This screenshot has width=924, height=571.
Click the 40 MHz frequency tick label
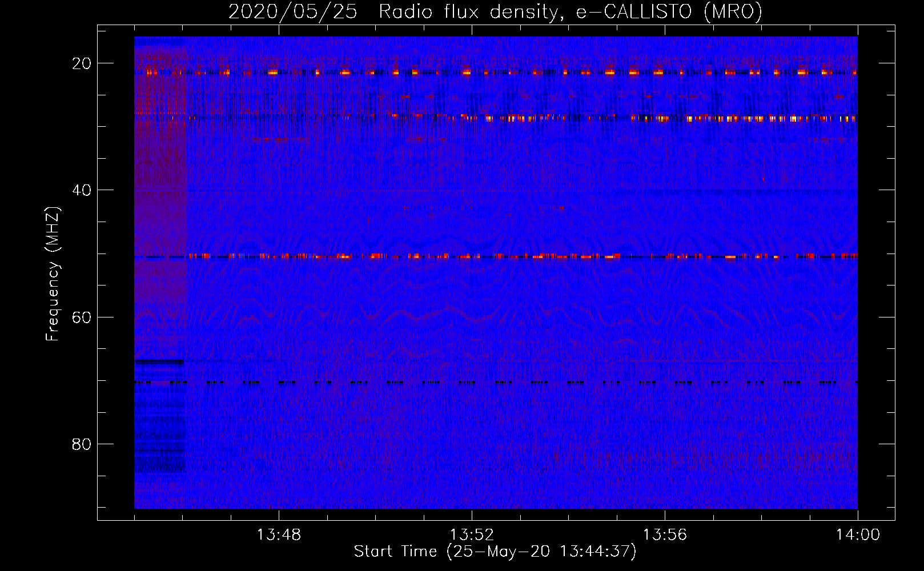(82, 190)
